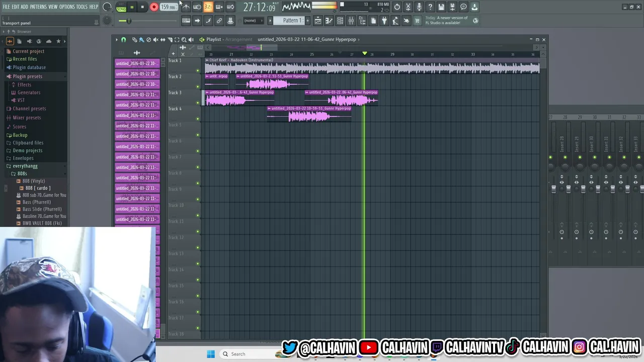Viewport: 644px width, 362px height.
Task: Click the undo history icon
Action: [397, 7]
